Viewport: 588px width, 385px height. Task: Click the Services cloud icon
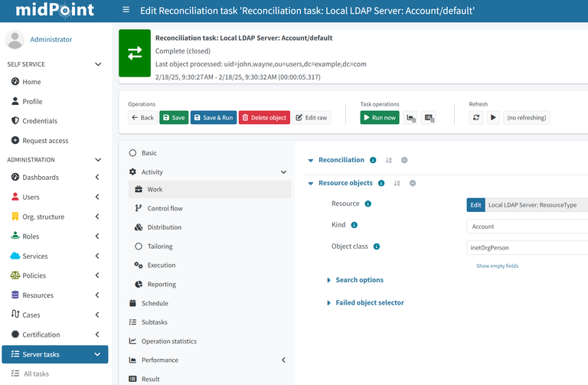coord(15,256)
